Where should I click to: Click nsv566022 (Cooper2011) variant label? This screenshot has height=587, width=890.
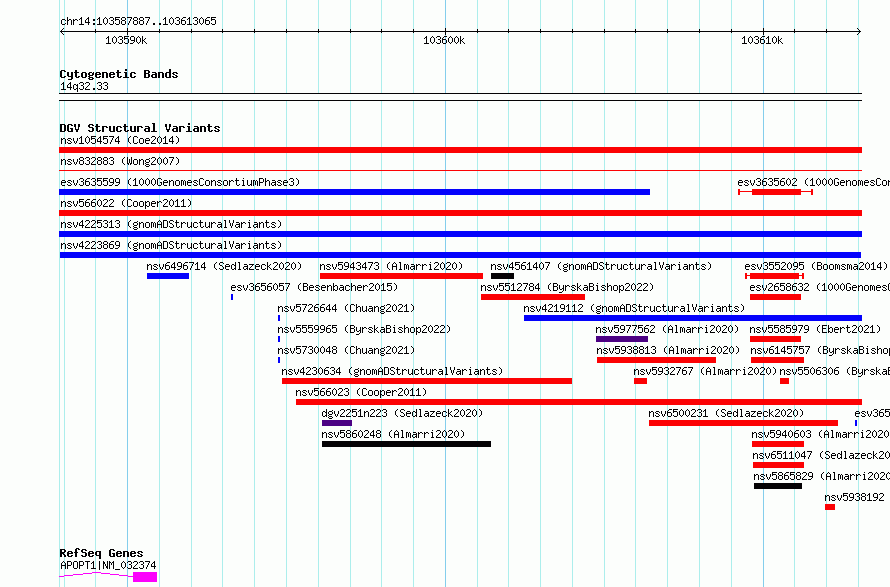coord(126,203)
